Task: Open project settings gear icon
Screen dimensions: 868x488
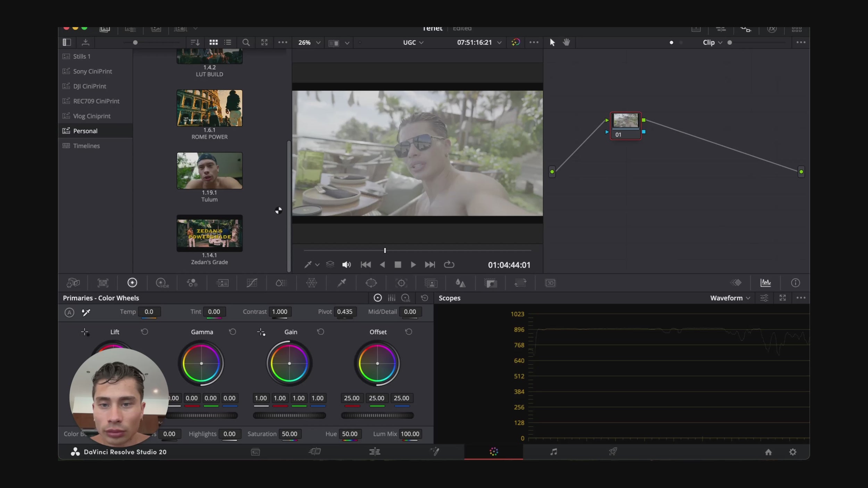Action: pos(793,452)
